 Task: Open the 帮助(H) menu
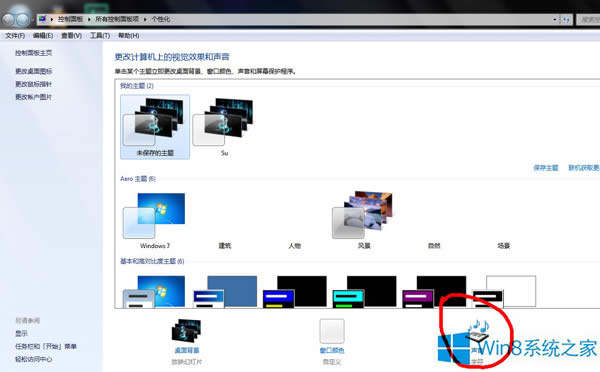129,36
